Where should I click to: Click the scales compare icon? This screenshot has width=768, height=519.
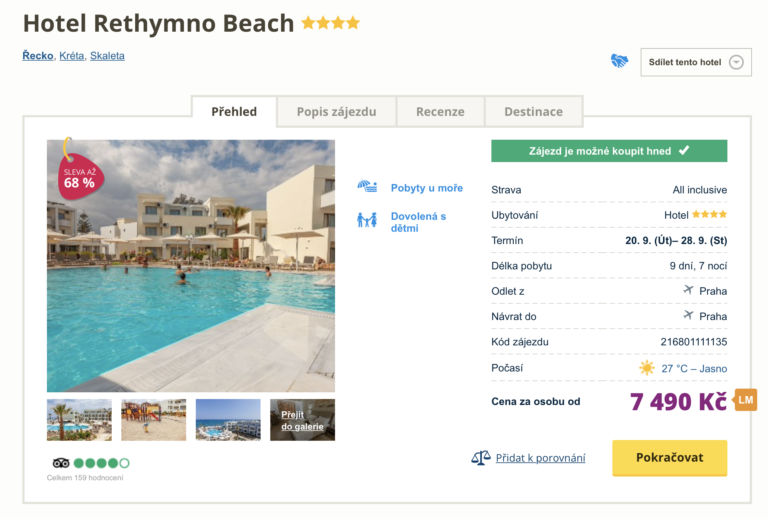[481, 458]
